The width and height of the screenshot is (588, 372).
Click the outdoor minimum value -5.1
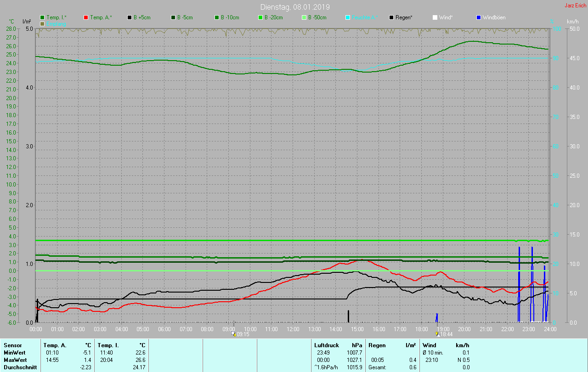[x=87, y=352]
